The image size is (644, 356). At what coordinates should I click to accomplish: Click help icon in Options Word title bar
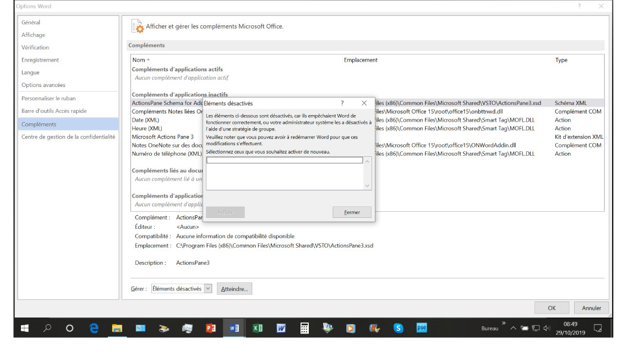coord(580,6)
